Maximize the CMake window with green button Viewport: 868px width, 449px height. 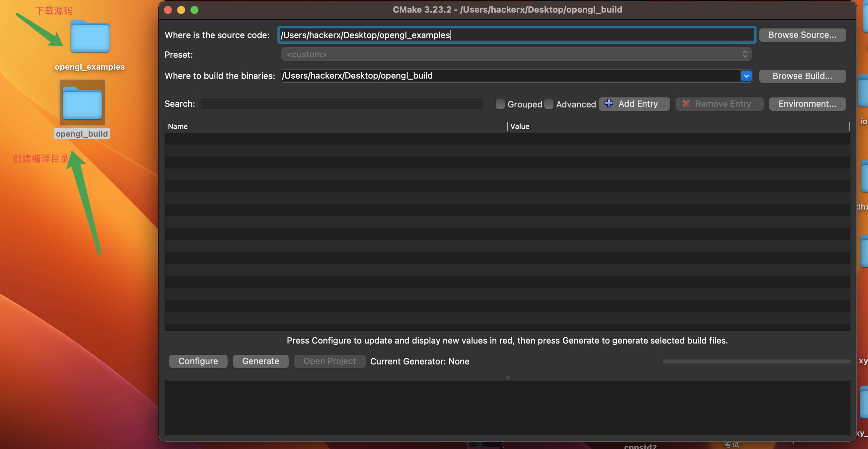click(x=194, y=10)
